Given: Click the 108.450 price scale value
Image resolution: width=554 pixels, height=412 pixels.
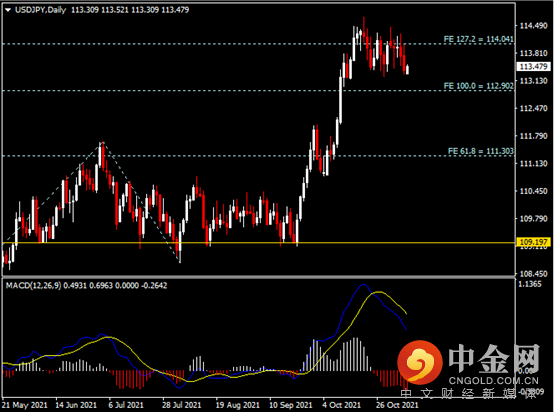Looking at the screenshot, I should (534, 274).
